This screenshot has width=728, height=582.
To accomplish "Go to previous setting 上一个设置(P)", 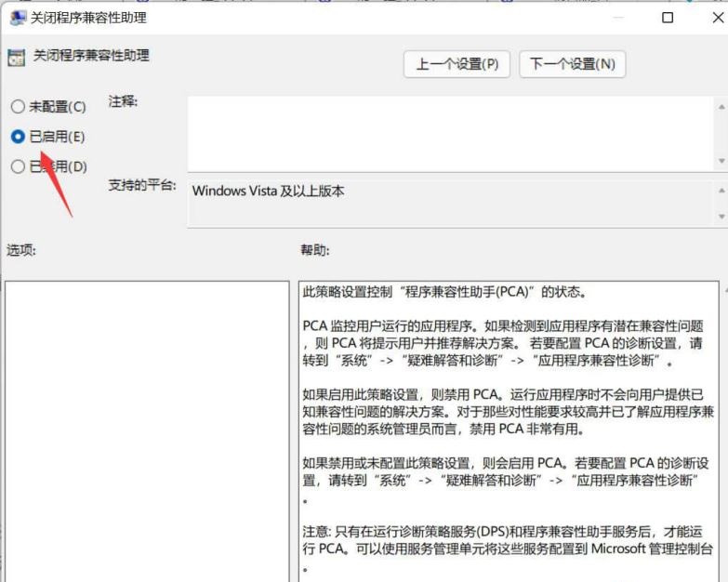I will coord(457,64).
